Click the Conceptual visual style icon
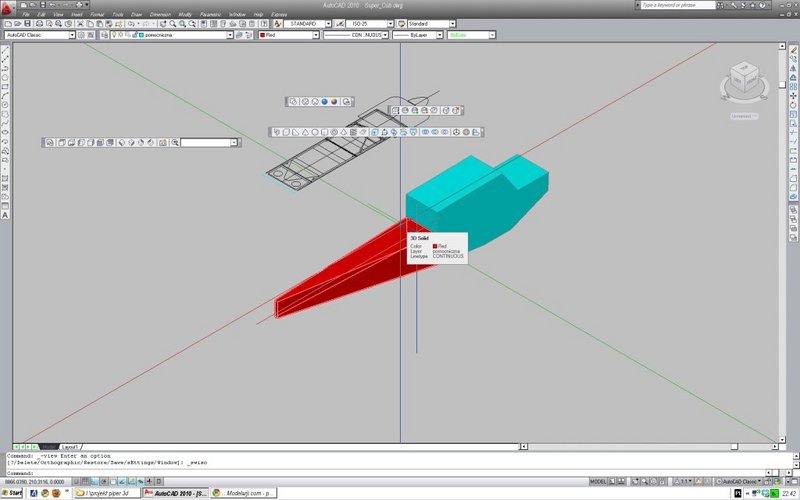Screen dimensions: 800x500 (x=334, y=102)
